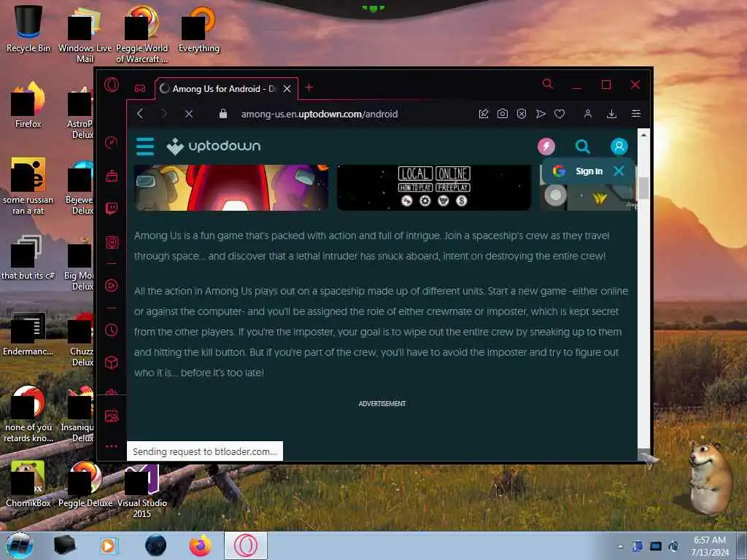Image resolution: width=747 pixels, height=560 pixels.
Task: Select the Recycle Bin desktop icon
Action: click(28, 28)
